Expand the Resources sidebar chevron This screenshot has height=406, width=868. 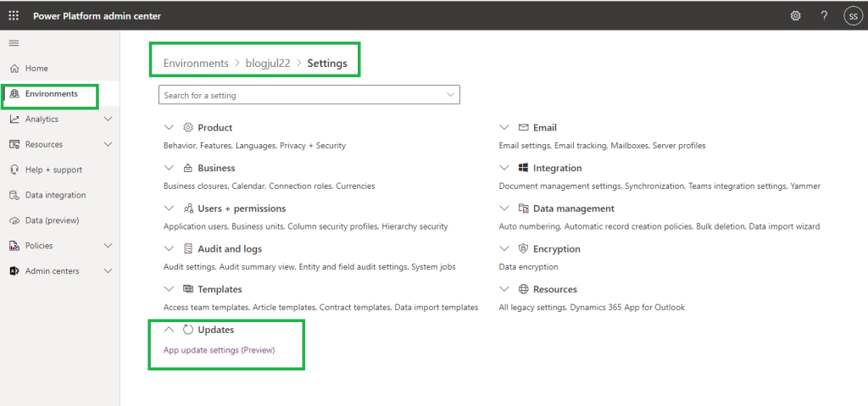pos(108,145)
